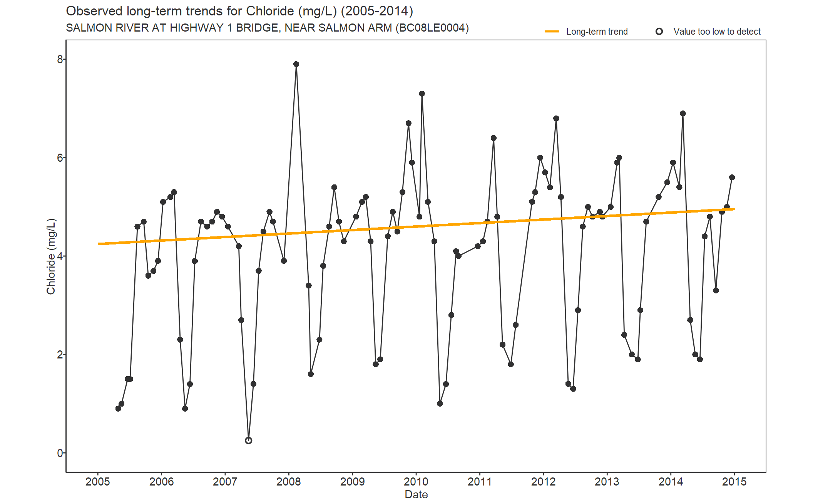
Task: Click the 'Long-term trend' legend label
Action: pos(597,32)
